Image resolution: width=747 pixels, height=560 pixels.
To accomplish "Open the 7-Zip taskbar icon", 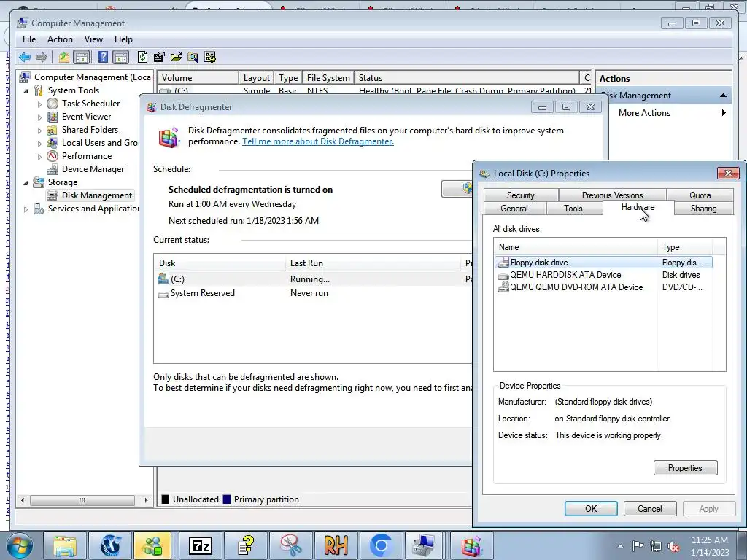I will [200, 545].
